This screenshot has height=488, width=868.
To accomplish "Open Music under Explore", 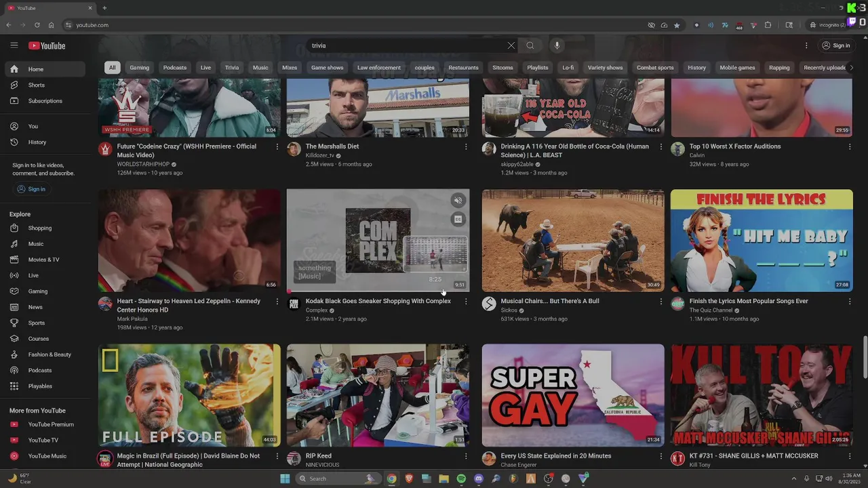I will pyautogui.click(x=45, y=244).
